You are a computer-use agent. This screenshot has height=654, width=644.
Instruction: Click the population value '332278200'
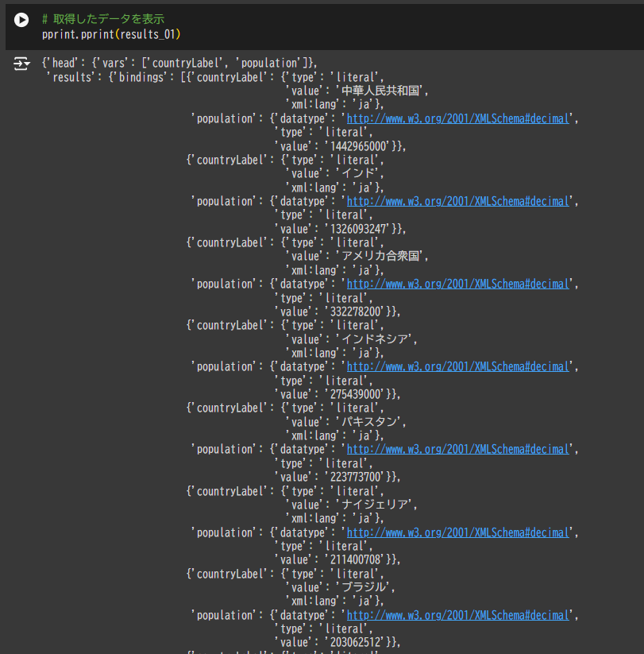tap(356, 312)
